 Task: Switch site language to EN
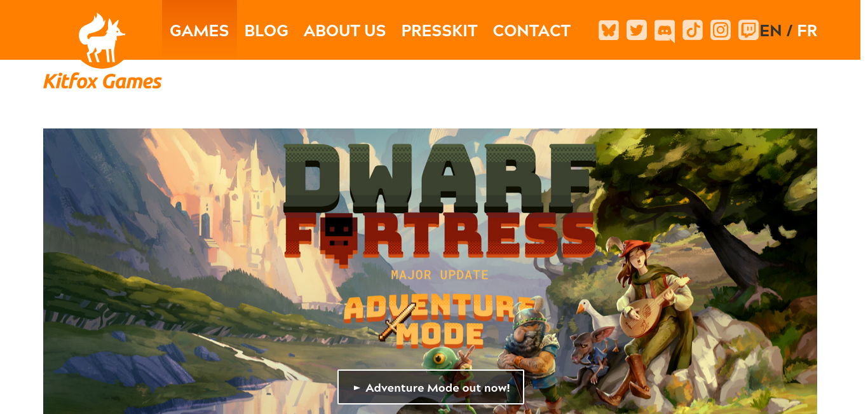pos(771,31)
